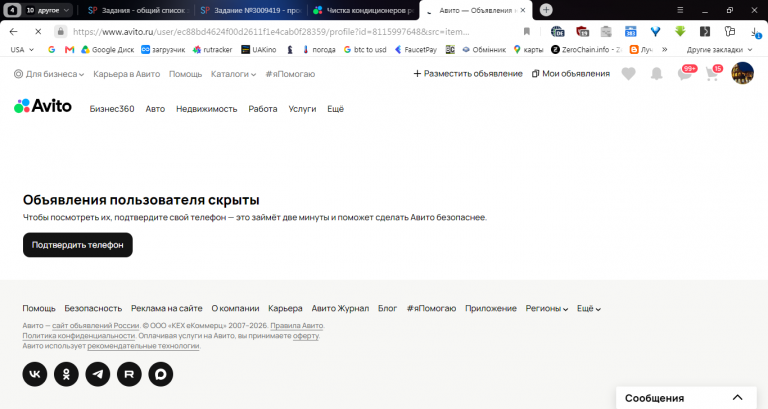Open the Rutube social icon
Image resolution: width=768 pixels, height=409 pixels.
tap(129, 374)
